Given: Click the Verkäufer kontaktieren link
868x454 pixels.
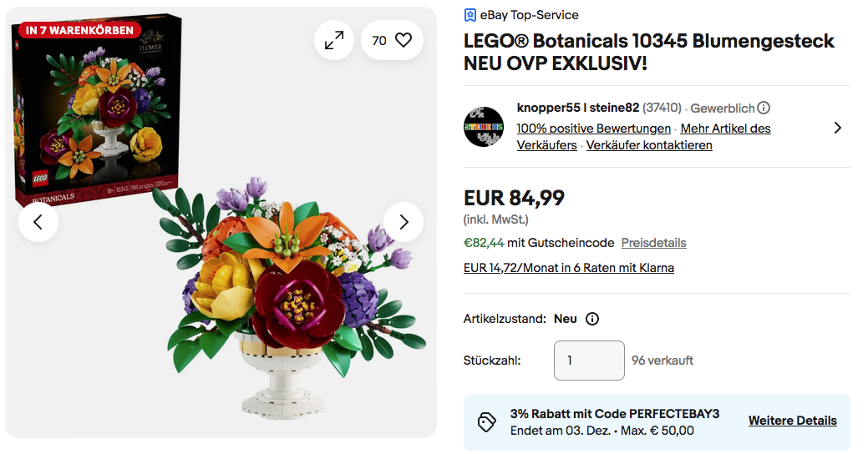Looking at the screenshot, I should tap(649, 145).
